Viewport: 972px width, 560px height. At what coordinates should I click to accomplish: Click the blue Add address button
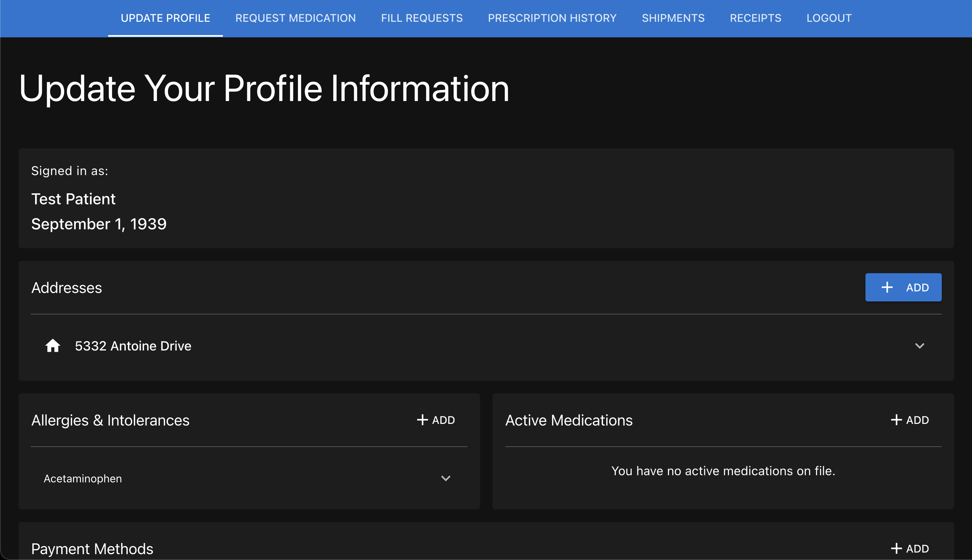[903, 287]
